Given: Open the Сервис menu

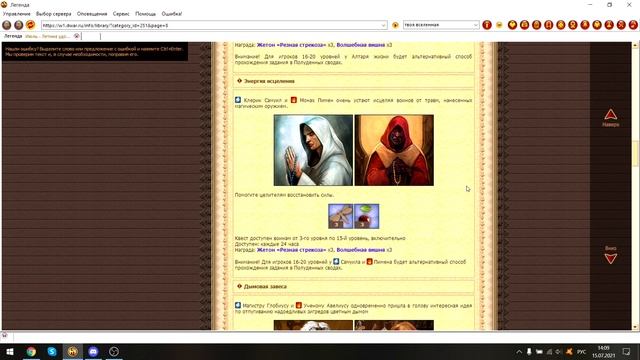Looking at the screenshot, I should 121,14.
